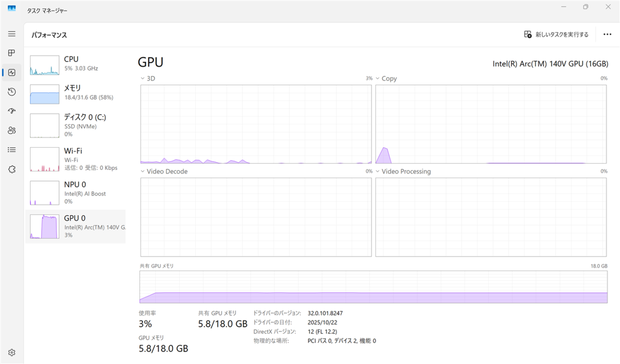Open the Details list icon
The image size is (620, 364).
(11, 150)
